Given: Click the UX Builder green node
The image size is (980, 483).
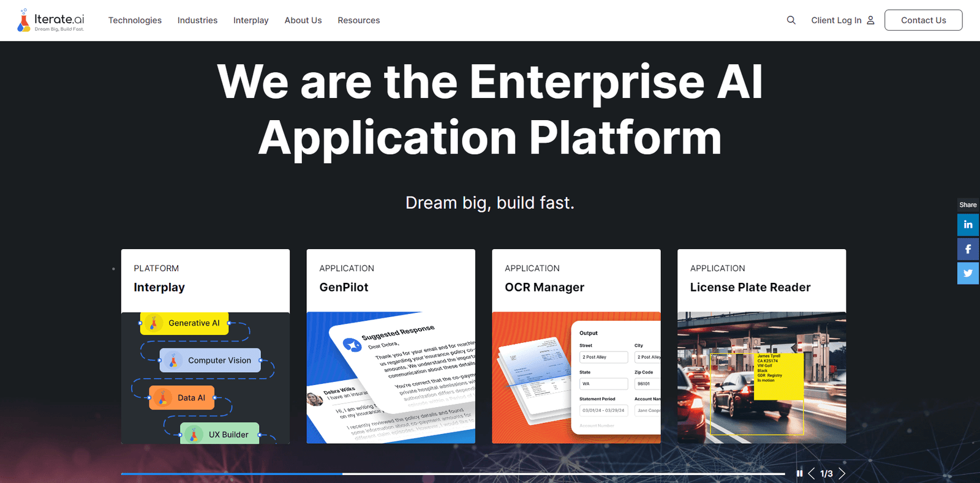Looking at the screenshot, I should tap(220, 433).
